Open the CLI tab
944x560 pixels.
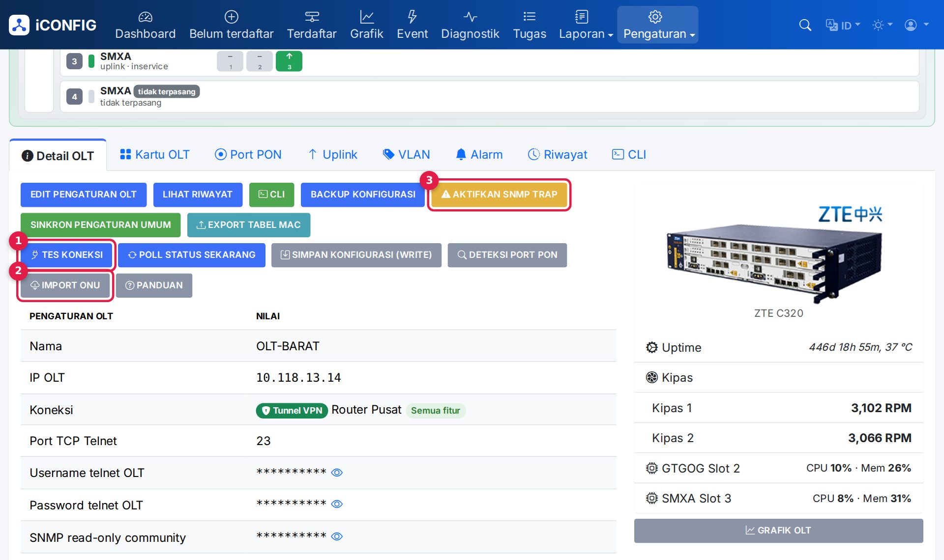click(629, 155)
